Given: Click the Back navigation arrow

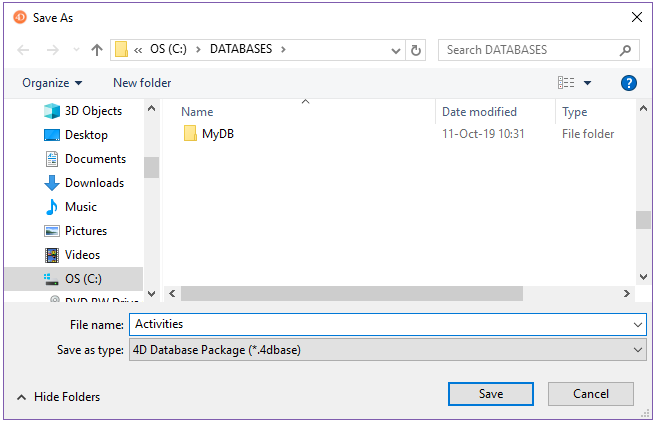Looking at the screenshot, I should [24, 50].
